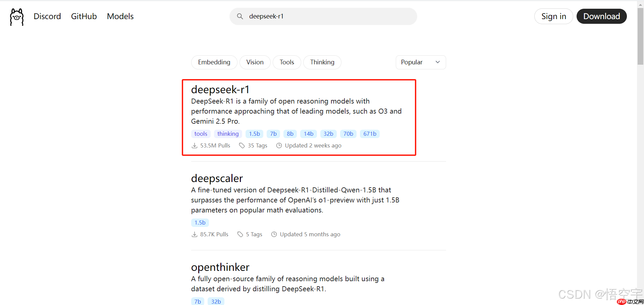
Task: Click the download icon beside 53.5M Pulls
Action: [194, 145]
